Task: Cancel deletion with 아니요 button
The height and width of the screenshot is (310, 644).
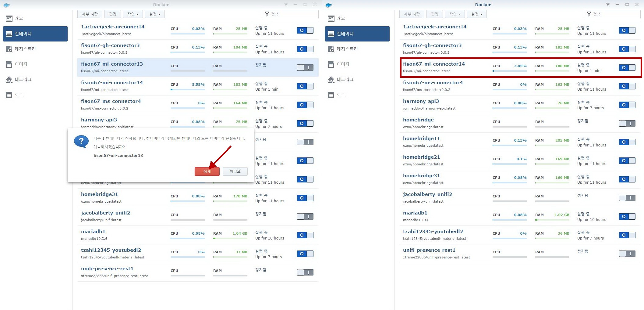Action: pyautogui.click(x=235, y=171)
